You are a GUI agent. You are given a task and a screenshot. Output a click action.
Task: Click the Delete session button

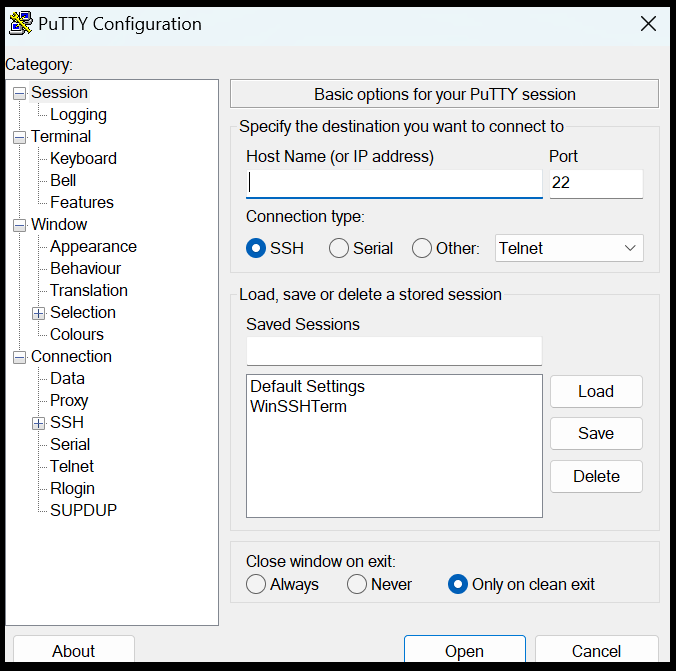click(596, 477)
